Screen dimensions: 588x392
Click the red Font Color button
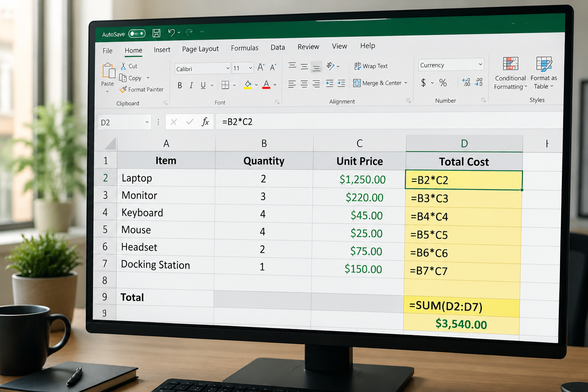pos(266,84)
